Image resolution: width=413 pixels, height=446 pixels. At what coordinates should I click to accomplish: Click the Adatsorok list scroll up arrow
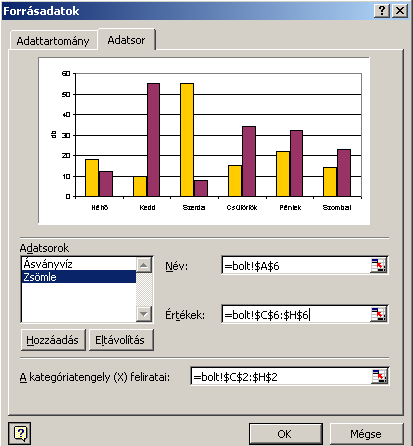[144, 265]
